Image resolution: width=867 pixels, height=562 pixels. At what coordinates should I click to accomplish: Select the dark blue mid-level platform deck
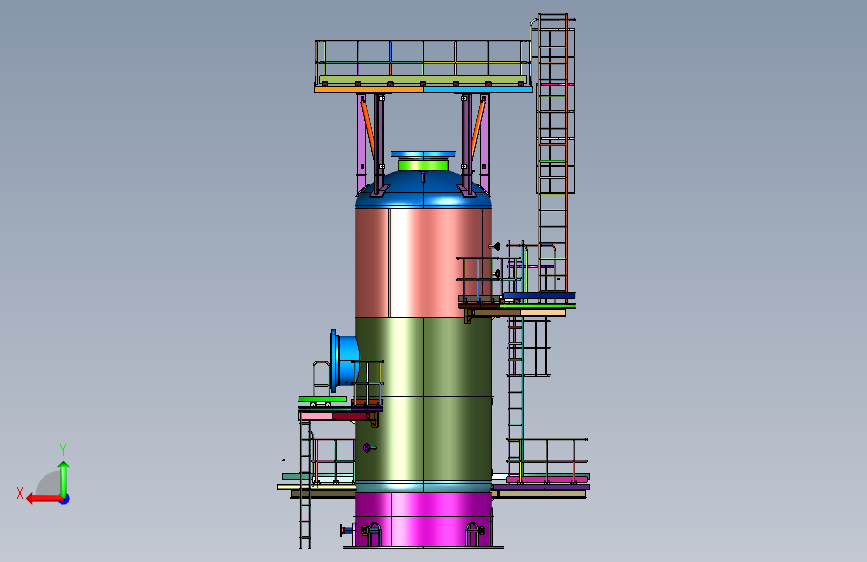coord(539,296)
